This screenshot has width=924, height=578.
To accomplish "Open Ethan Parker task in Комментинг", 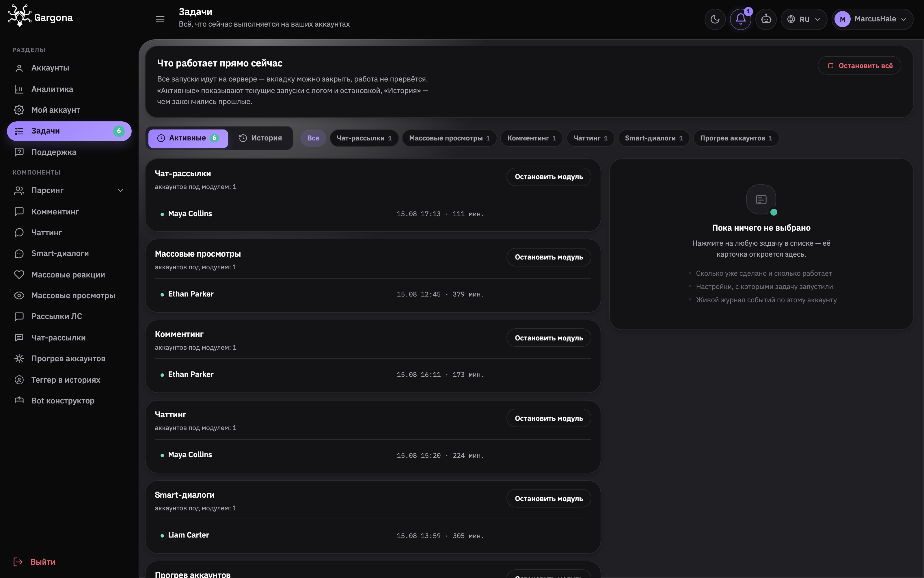I will click(373, 375).
